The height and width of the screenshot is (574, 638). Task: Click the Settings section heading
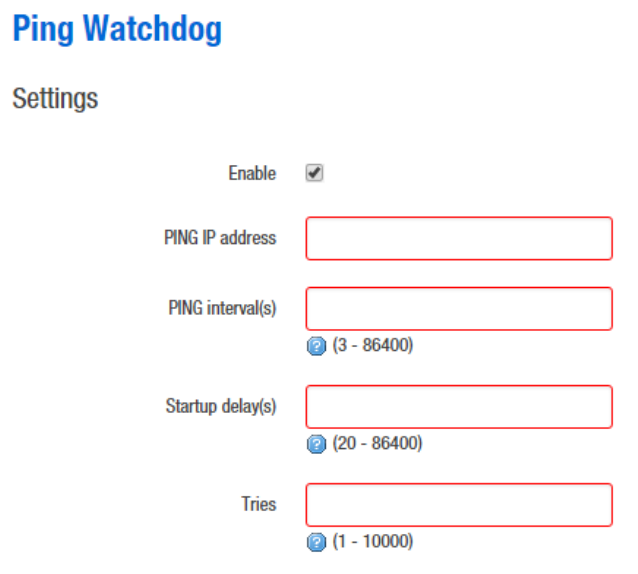pos(55,99)
